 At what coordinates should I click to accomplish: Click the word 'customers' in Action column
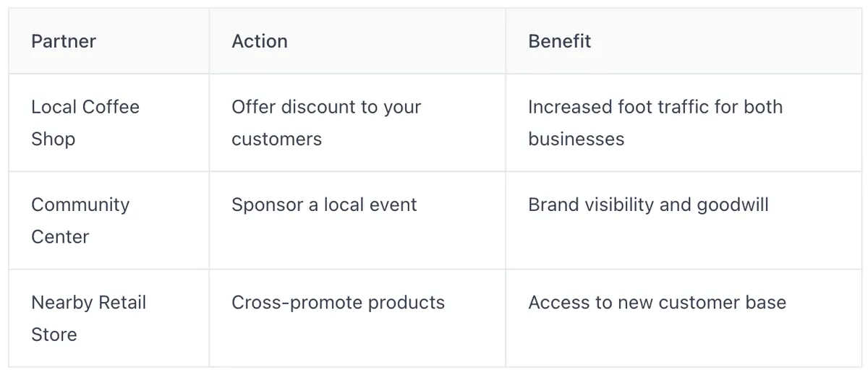pyautogui.click(x=276, y=139)
